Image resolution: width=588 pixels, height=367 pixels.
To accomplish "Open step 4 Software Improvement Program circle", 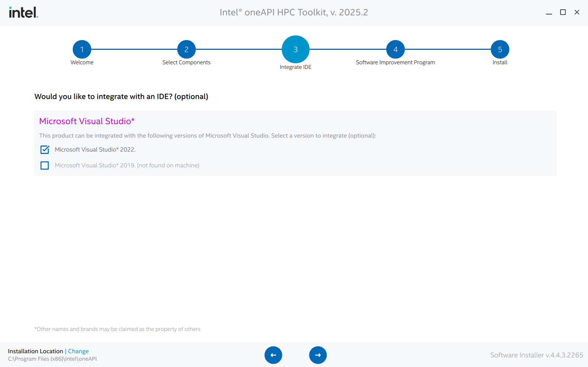I will (395, 49).
